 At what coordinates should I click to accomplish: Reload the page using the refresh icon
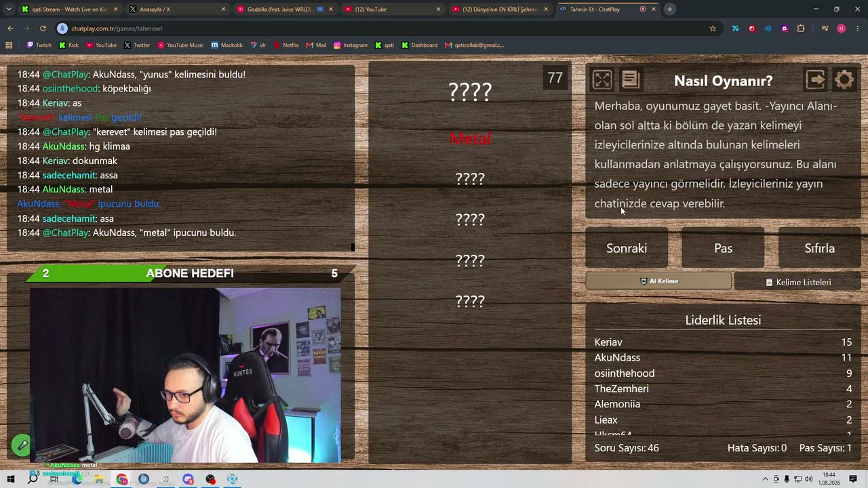[x=43, y=28]
